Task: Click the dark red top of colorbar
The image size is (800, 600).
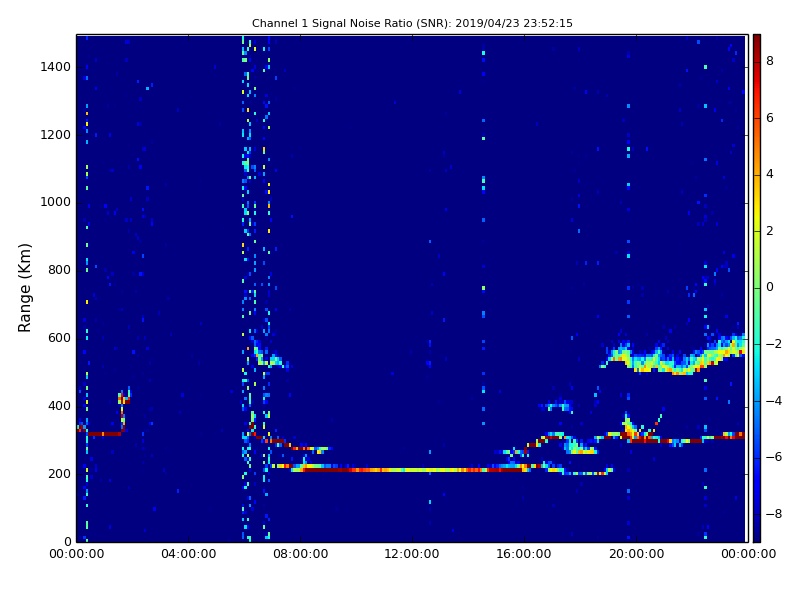Action: click(757, 41)
